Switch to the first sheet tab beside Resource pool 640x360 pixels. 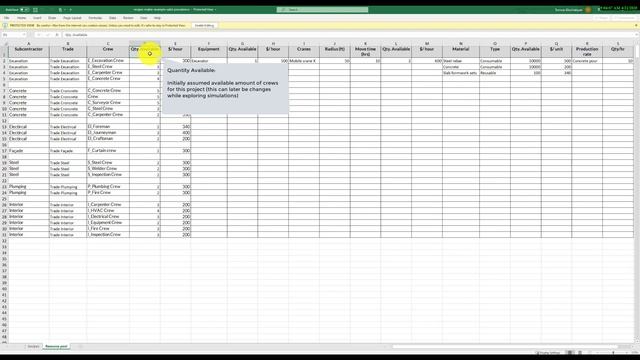(x=33, y=347)
